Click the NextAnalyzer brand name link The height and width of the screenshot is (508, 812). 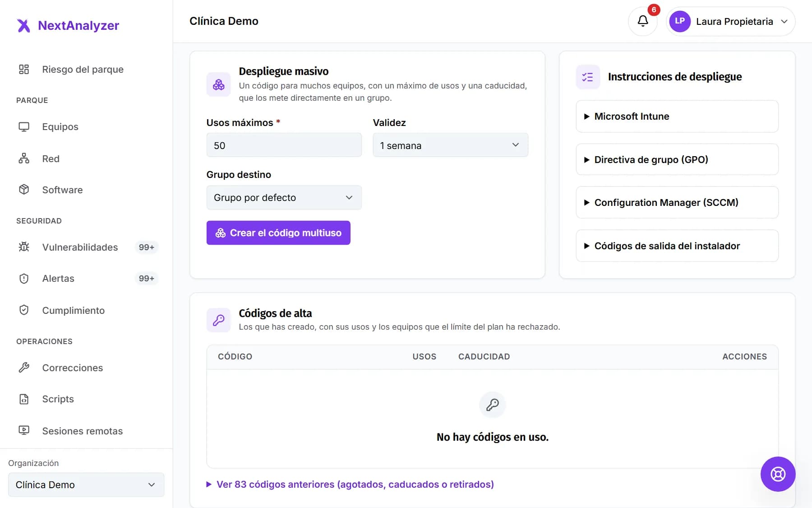[78, 25]
